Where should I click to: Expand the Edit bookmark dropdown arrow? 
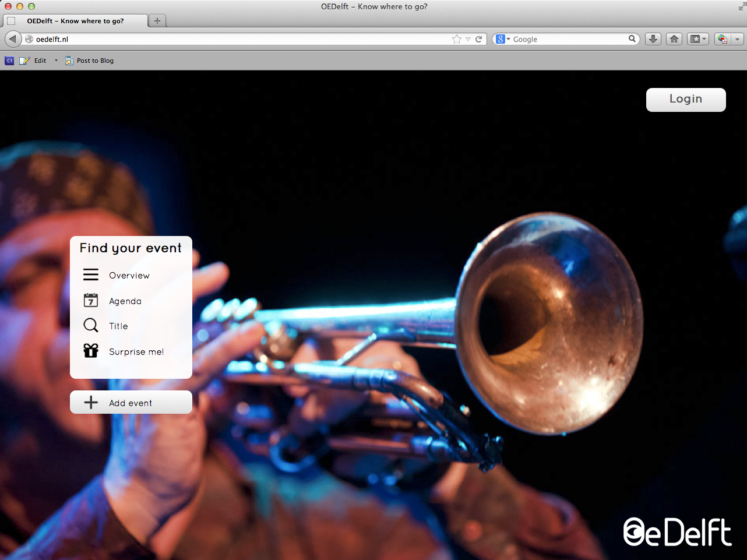click(56, 61)
